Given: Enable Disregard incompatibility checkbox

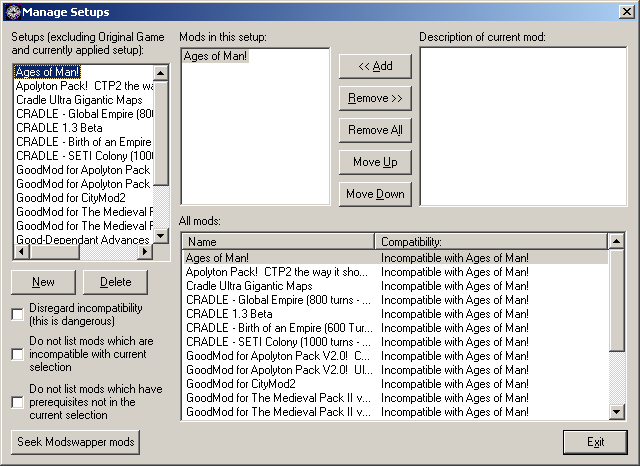Looking at the screenshot, I should click(17, 315).
